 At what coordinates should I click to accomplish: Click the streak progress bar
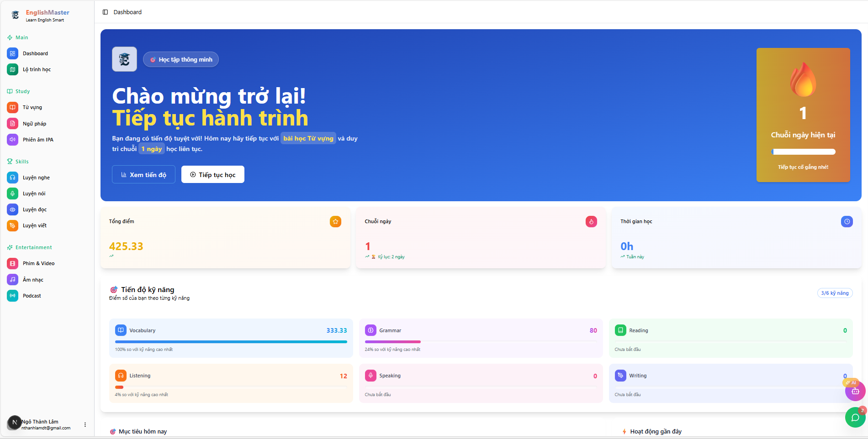(x=803, y=152)
